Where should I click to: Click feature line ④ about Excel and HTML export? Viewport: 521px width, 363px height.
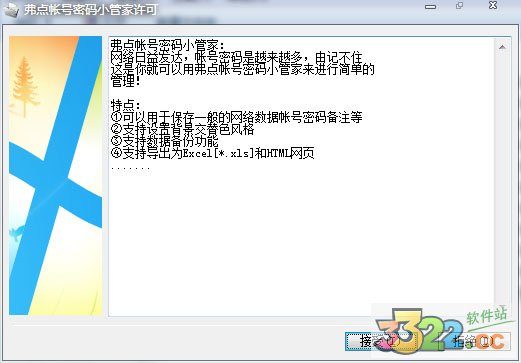tap(212, 153)
